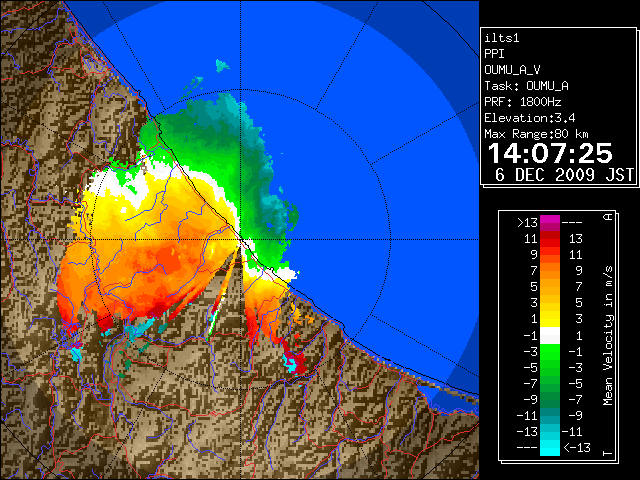This screenshot has height=480, width=640.
Task: Pick the white near-zero velocity swatch in legend
Action: 550,336
